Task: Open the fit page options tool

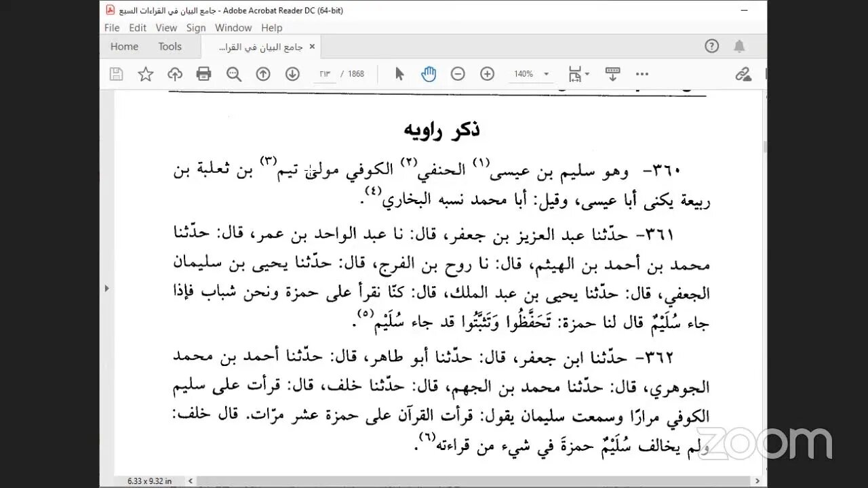Action: [x=578, y=74]
